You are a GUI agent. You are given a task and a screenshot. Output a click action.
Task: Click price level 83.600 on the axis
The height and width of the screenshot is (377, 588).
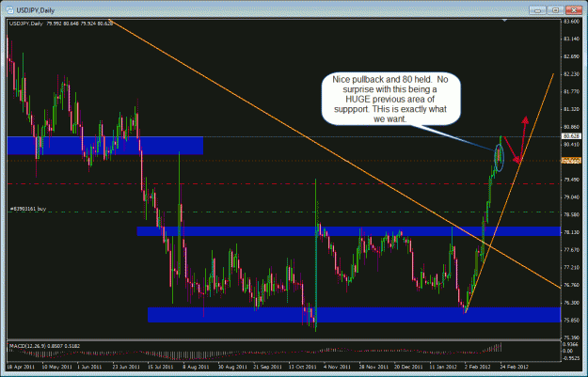[x=571, y=22]
